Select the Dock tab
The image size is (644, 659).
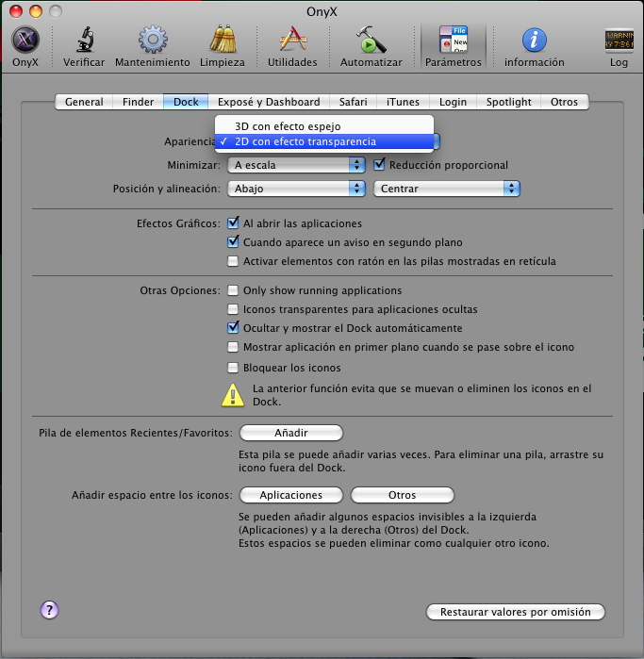(186, 102)
